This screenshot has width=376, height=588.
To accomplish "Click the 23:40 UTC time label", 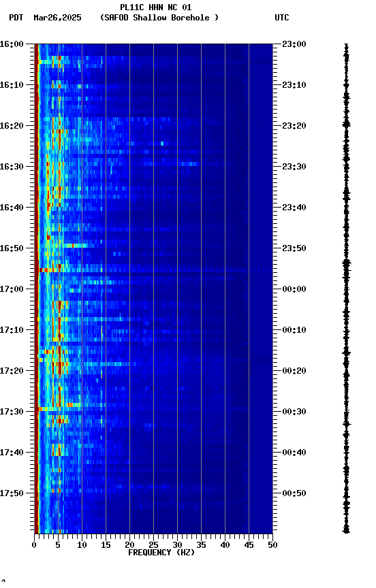I will (294, 208).
